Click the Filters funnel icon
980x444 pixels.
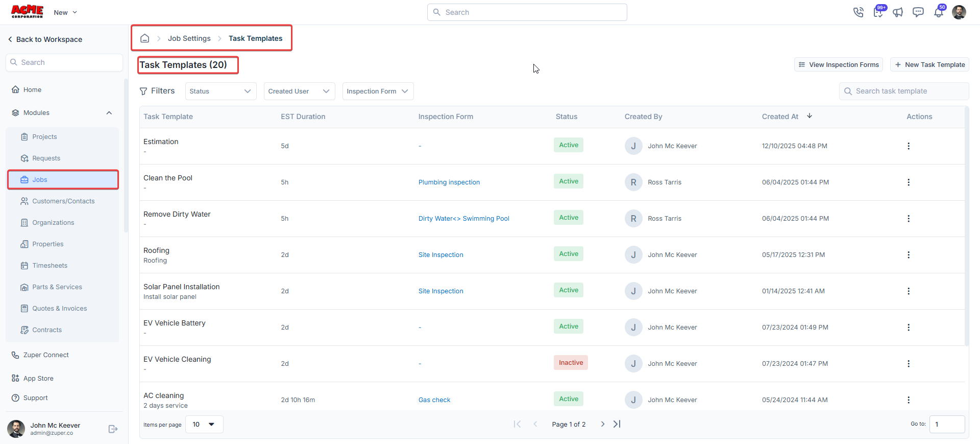pos(143,91)
